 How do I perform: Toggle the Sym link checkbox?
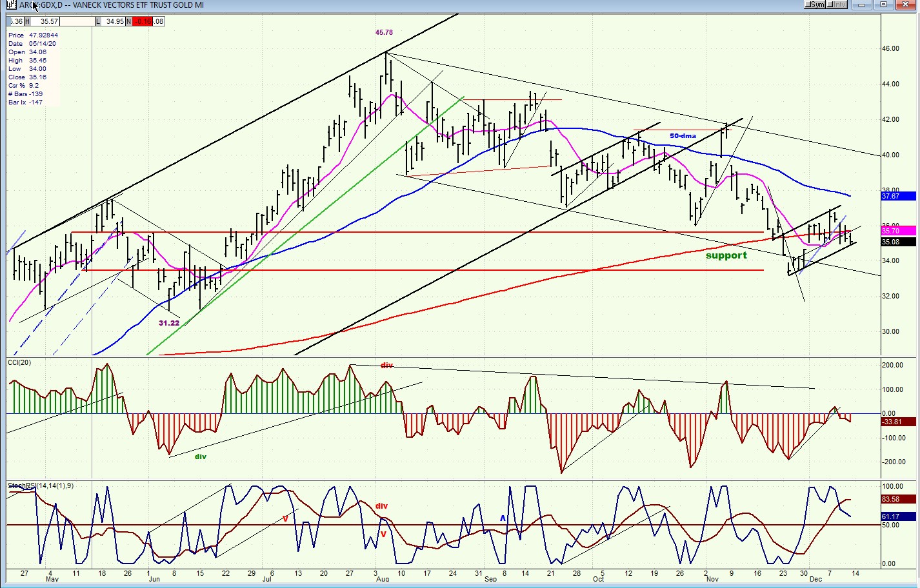815,5
